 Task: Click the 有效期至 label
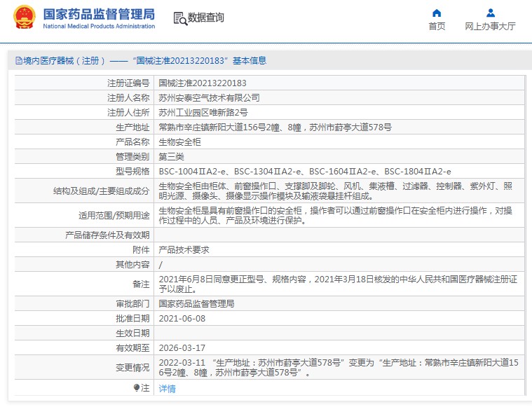pyautogui.click(x=132, y=347)
